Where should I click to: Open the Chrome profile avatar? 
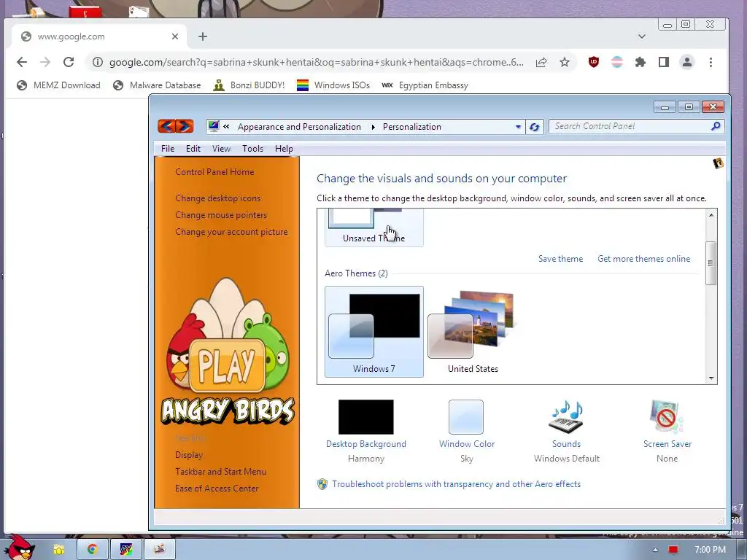click(687, 62)
